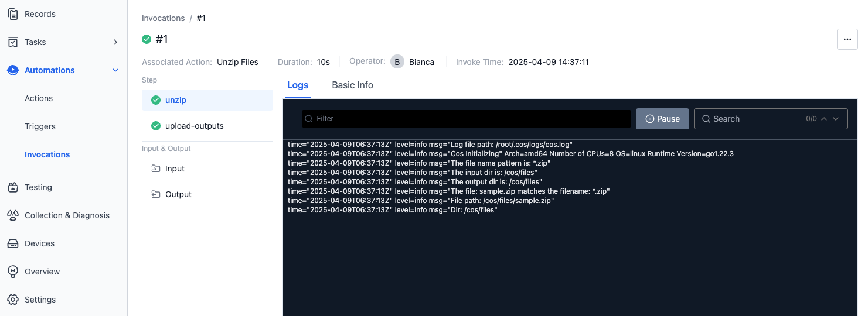Click the Output folder icon
The width and height of the screenshot is (868, 316).
[x=156, y=194]
